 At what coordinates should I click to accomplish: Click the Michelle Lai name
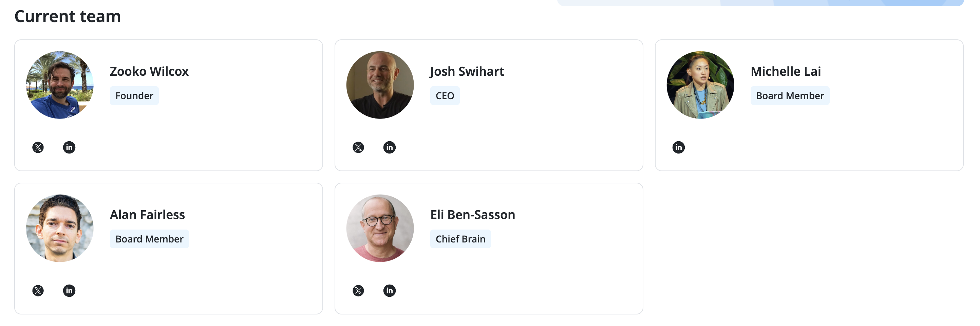pos(786,71)
